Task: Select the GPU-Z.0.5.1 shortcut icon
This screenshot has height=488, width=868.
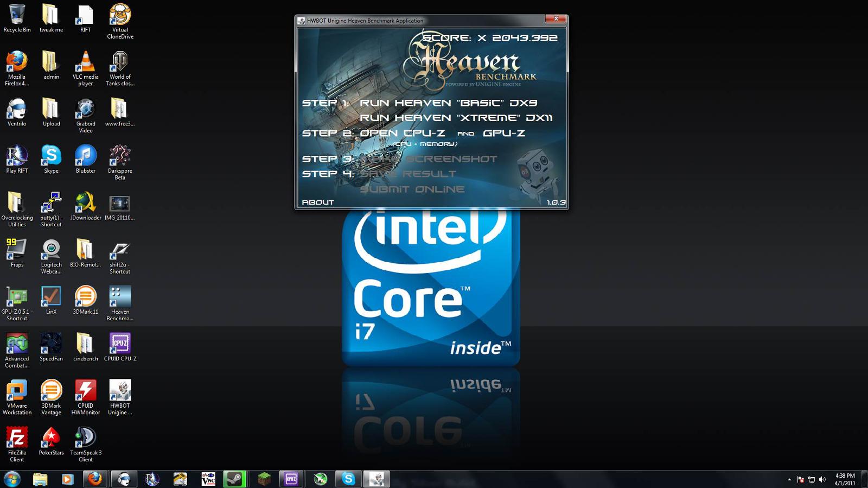Action: [17, 303]
